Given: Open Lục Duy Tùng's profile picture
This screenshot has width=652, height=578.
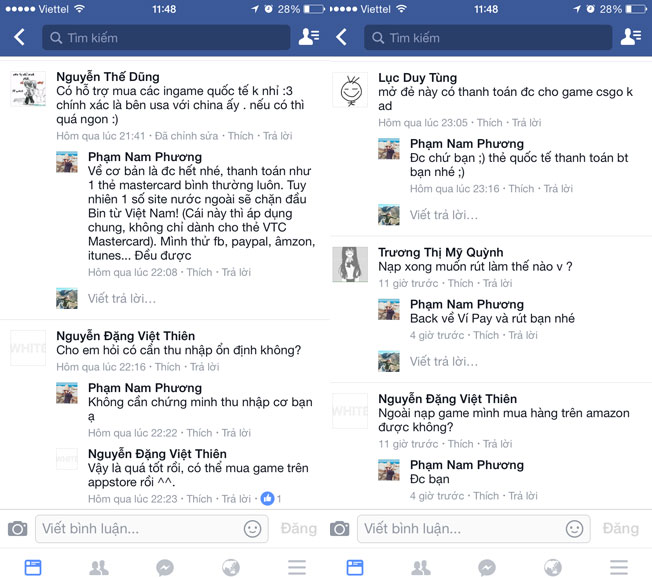Looking at the screenshot, I should coord(350,90).
